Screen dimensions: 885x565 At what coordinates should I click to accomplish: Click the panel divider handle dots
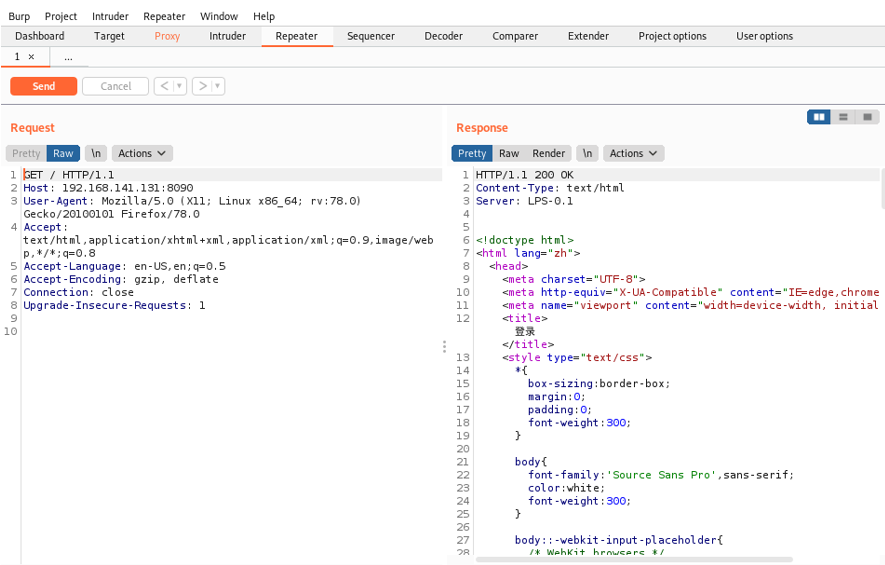pyautogui.click(x=444, y=347)
